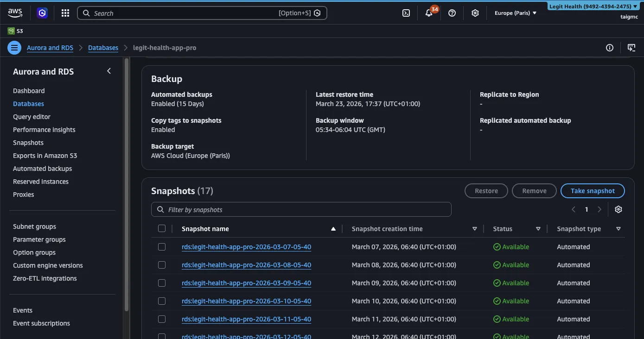
Task: Open the notifications bell showing 34 alerts
Action: click(428, 13)
